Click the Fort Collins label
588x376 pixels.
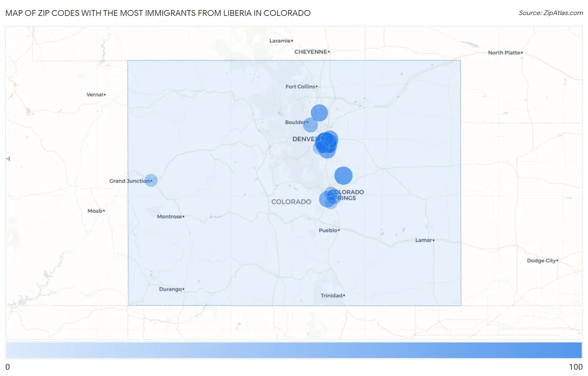click(301, 87)
